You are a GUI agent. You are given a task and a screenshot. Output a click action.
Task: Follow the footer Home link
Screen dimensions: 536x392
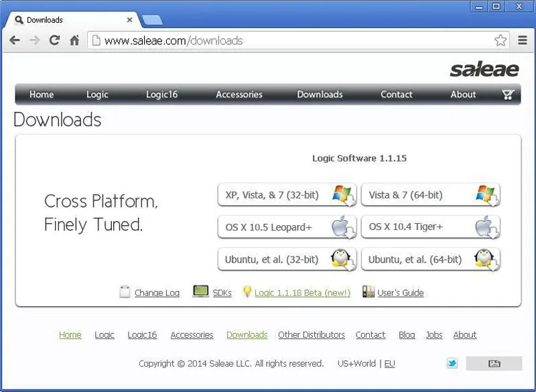pyautogui.click(x=70, y=334)
